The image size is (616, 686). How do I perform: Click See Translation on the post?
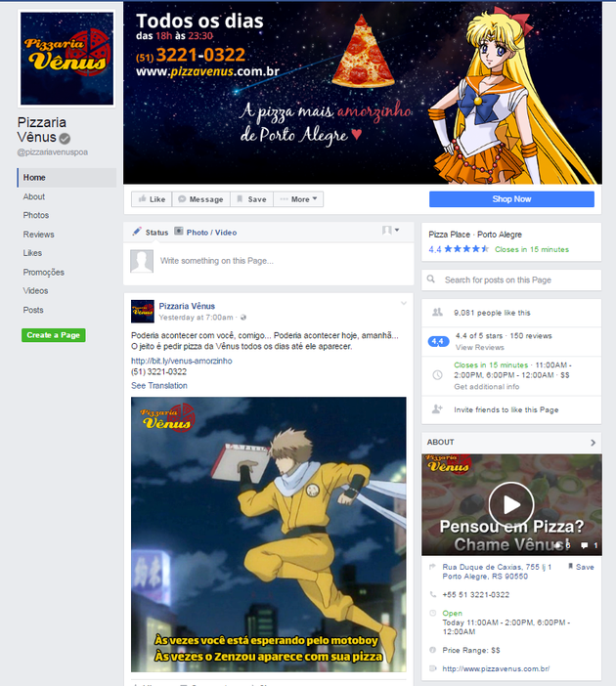(x=159, y=385)
